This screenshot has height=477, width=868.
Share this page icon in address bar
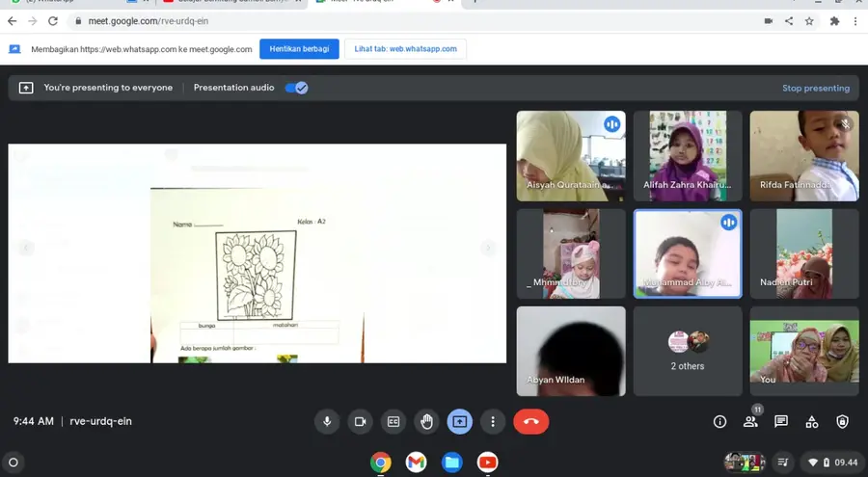coord(789,21)
